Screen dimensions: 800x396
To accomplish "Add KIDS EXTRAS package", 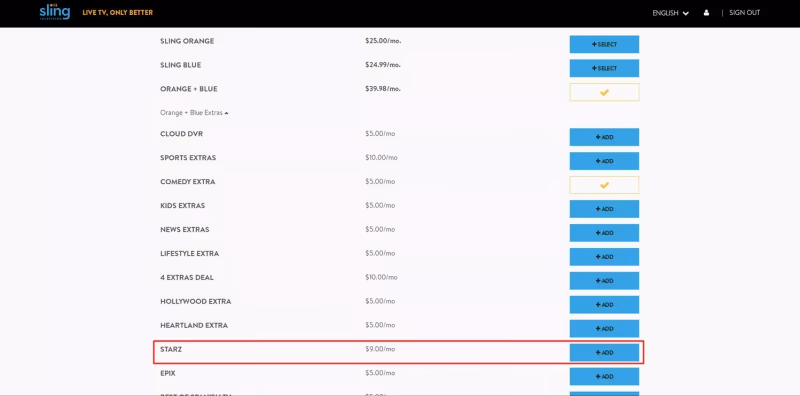I will pyautogui.click(x=604, y=209).
